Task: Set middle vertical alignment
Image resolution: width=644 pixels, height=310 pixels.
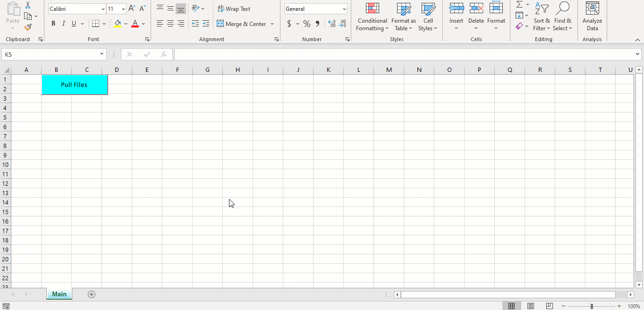Action: tap(170, 9)
